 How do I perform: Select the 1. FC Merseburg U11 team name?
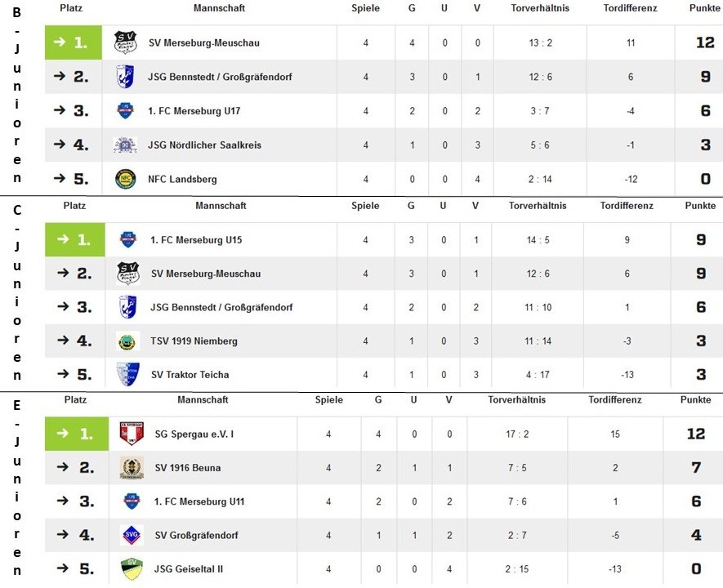tap(199, 501)
